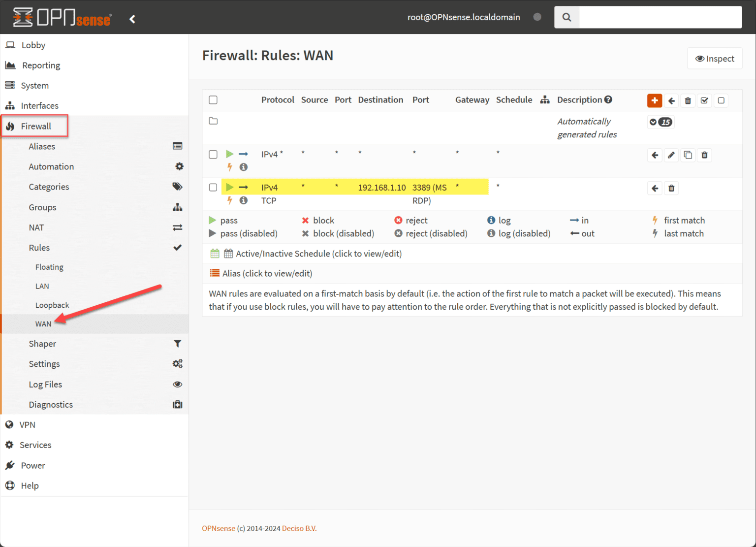Open the Inspect view
This screenshot has width=756, height=547.
[x=715, y=58]
